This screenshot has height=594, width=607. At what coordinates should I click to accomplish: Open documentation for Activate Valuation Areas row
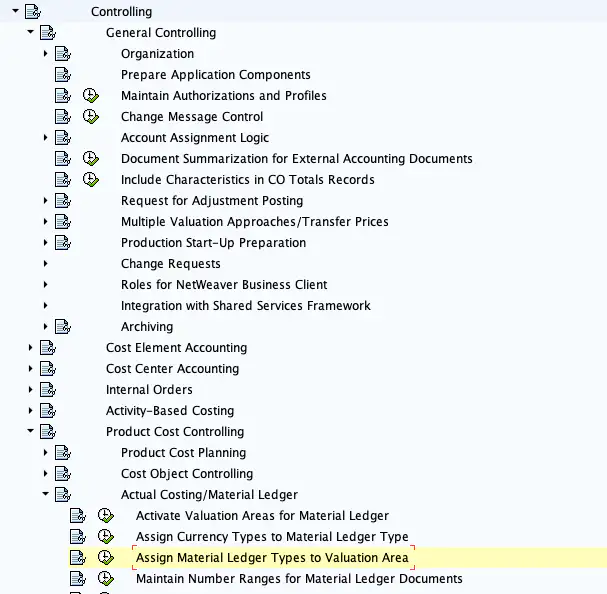[78, 515]
